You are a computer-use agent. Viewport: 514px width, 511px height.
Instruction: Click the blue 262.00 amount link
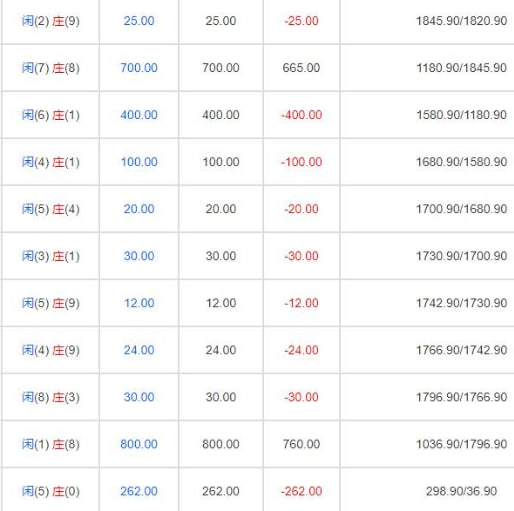click(x=139, y=491)
